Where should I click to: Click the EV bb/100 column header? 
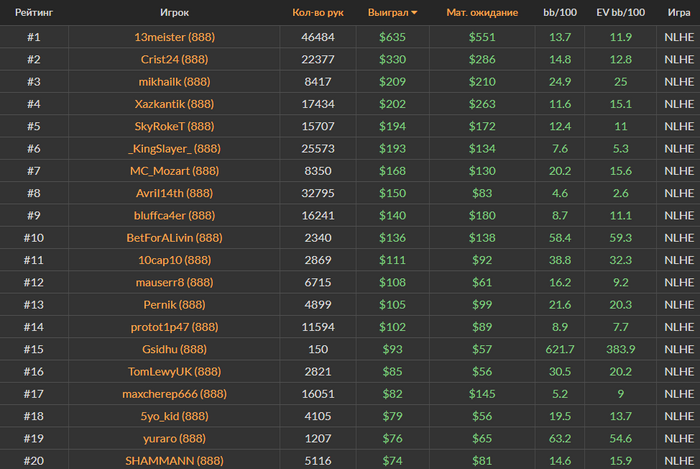click(x=621, y=12)
